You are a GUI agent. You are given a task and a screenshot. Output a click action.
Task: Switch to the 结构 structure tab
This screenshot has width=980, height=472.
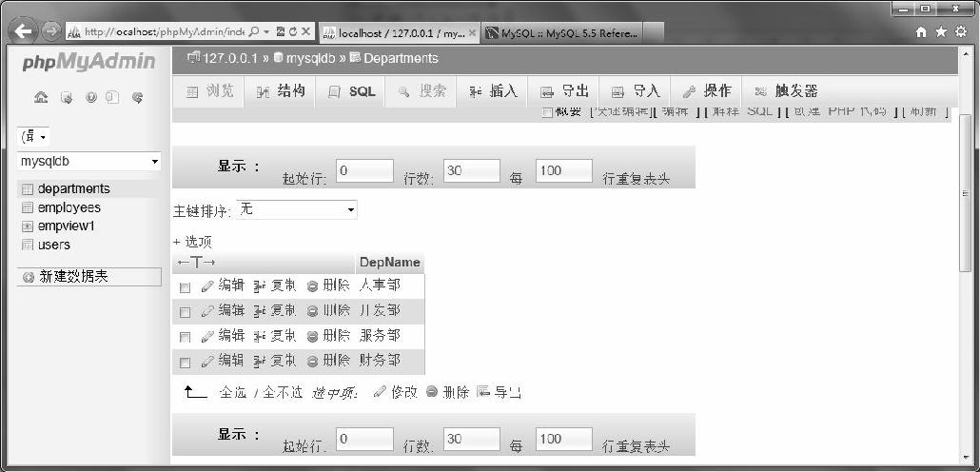pos(281,92)
